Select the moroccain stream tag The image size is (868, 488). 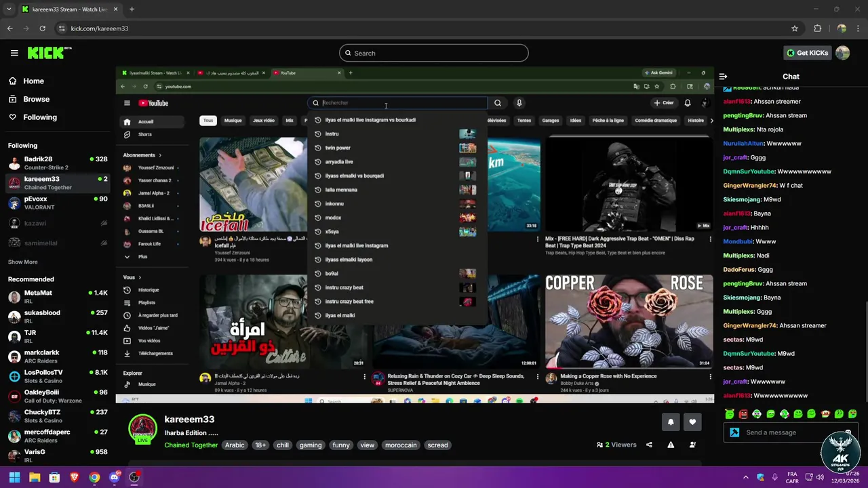401,445
